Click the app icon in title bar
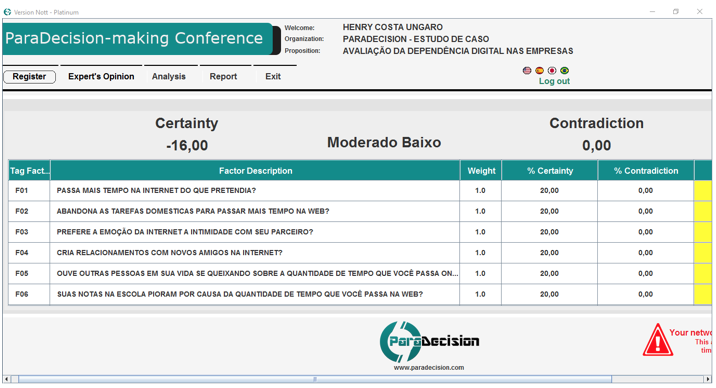716x388 pixels. [7, 12]
